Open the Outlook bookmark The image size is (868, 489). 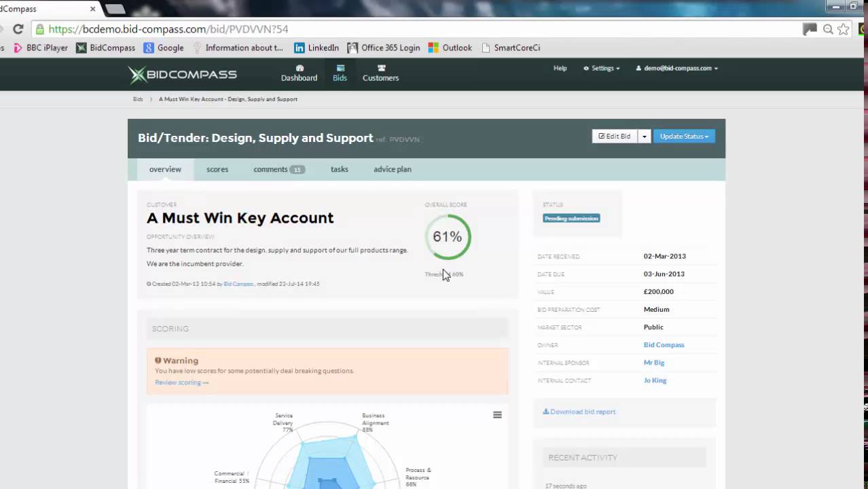coord(450,48)
